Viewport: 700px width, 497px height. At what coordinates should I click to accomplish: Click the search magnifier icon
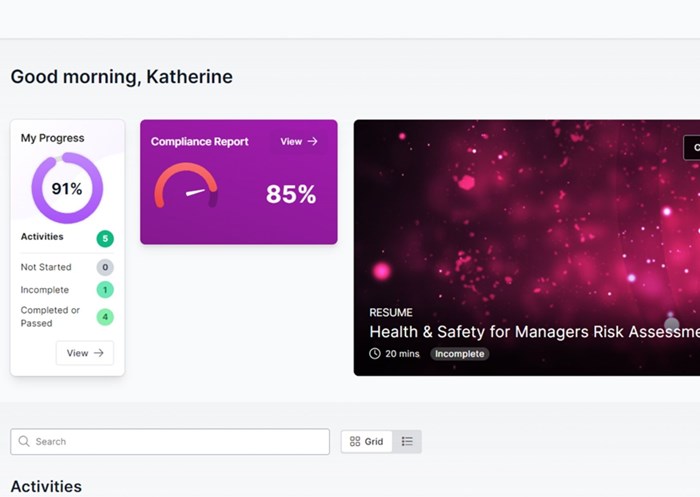click(x=24, y=441)
